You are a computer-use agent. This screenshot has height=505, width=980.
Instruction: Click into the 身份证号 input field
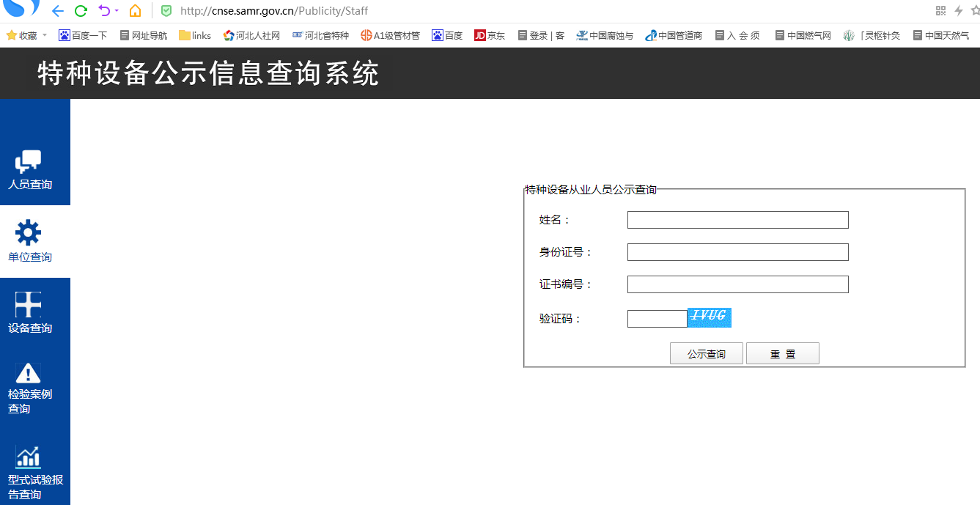737,252
